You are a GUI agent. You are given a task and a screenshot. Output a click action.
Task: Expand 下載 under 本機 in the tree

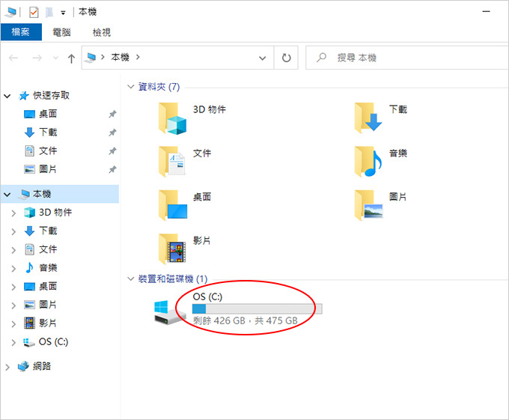click(x=13, y=232)
